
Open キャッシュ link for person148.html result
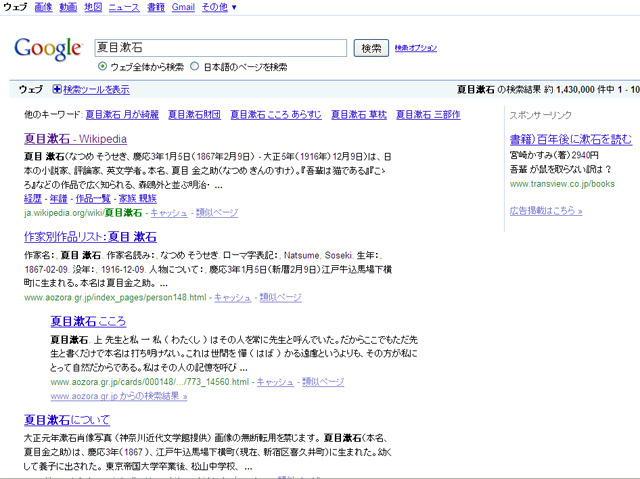[233, 297]
